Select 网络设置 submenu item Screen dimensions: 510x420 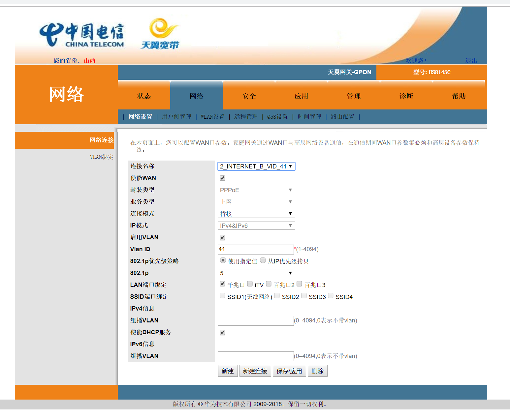pyautogui.click(x=140, y=117)
